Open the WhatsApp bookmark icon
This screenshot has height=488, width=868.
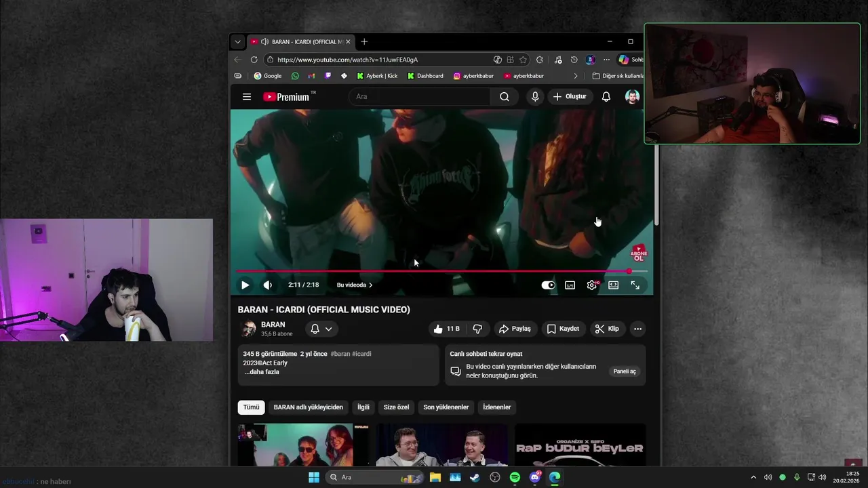(295, 76)
